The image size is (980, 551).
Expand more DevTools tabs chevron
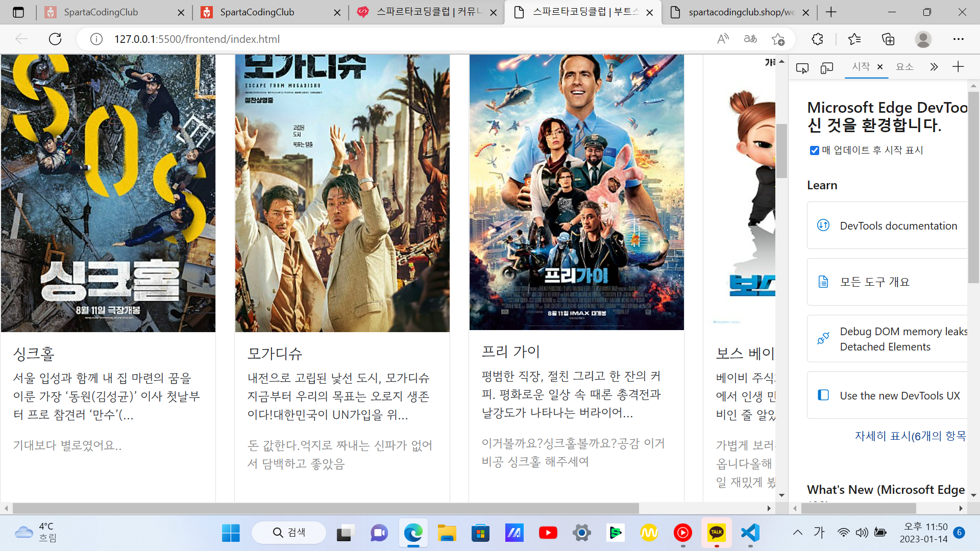pos(934,67)
